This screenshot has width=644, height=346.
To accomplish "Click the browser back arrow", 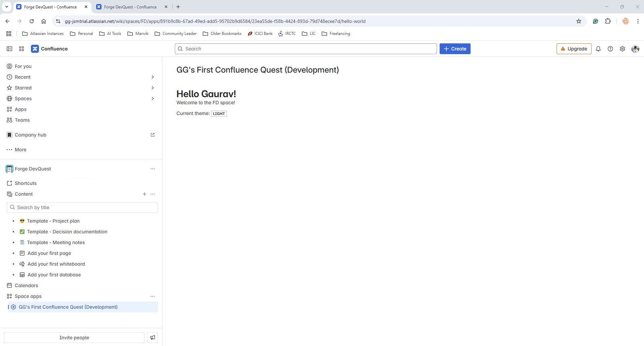I will coord(7,21).
